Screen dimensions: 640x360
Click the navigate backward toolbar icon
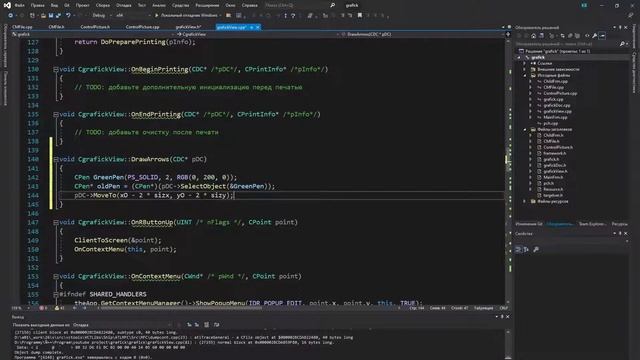10,16
